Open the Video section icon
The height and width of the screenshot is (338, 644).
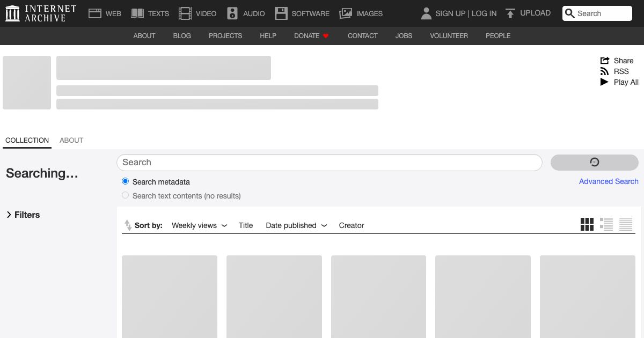pos(185,12)
